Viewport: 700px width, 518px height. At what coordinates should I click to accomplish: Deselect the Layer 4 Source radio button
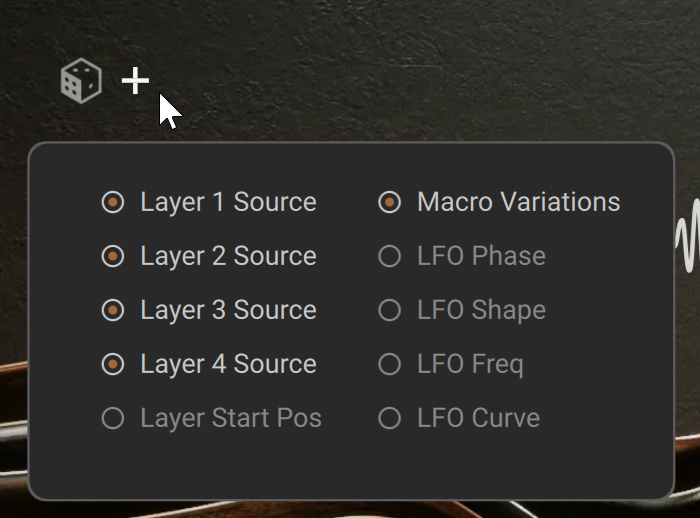(113, 364)
